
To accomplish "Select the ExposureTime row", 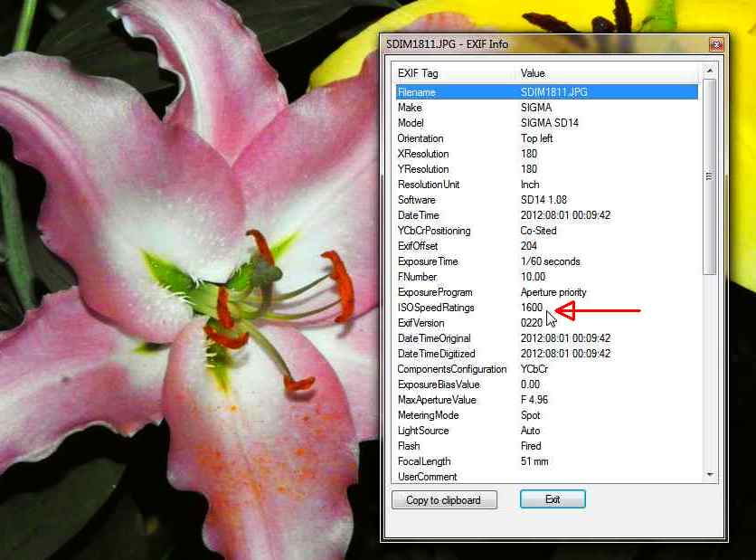I will (x=547, y=261).
